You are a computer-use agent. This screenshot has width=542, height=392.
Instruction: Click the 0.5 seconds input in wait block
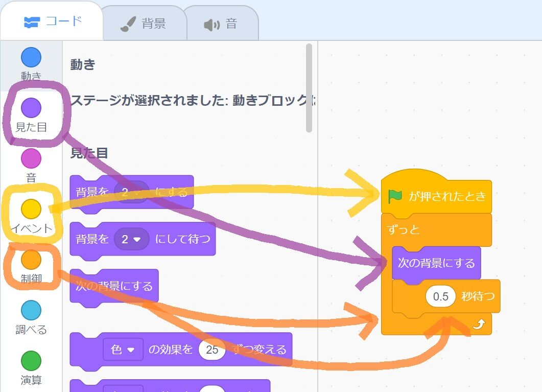click(441, 296)
